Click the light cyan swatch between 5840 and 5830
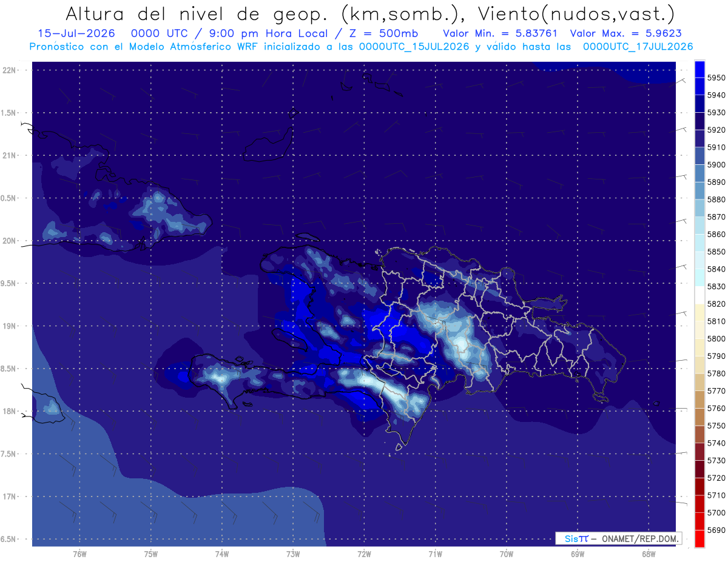Image resolution: width=728 pixels, height=562 pixels. pyautogui.click(x=699, y=278)
